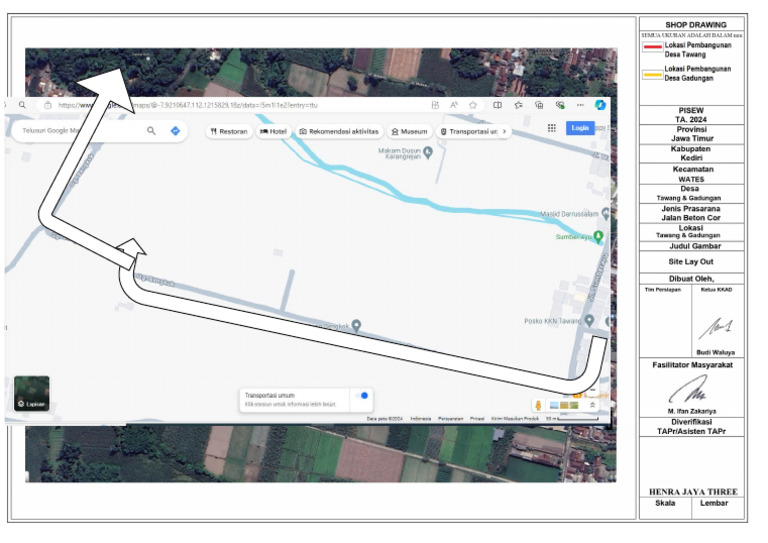Screen dimensions: 768x543
Task: Click the Lapisan layers thumbnail
Action: (x=32, y=393)
